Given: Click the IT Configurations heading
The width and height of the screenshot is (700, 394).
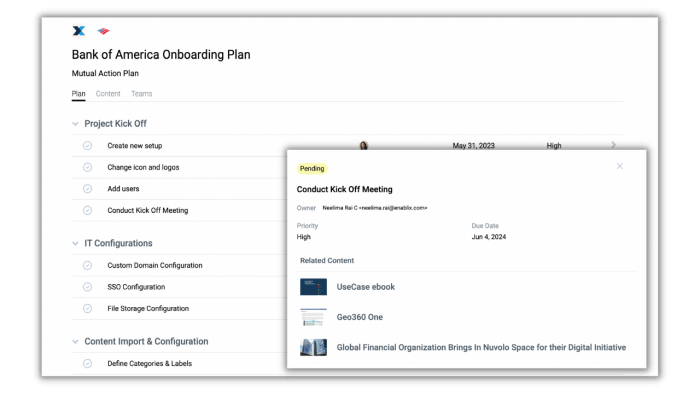Looking at the screenshot, I should [x=118, y=244].
